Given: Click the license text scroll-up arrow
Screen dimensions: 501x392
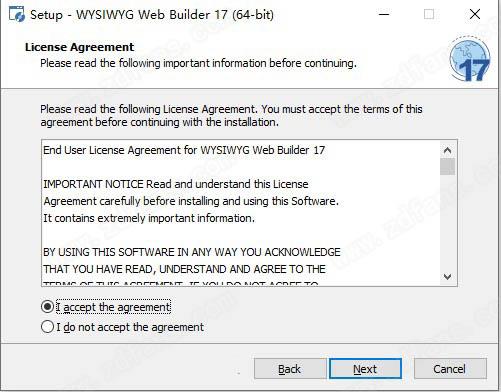Looking at the screenshot, I should point(447,150).
